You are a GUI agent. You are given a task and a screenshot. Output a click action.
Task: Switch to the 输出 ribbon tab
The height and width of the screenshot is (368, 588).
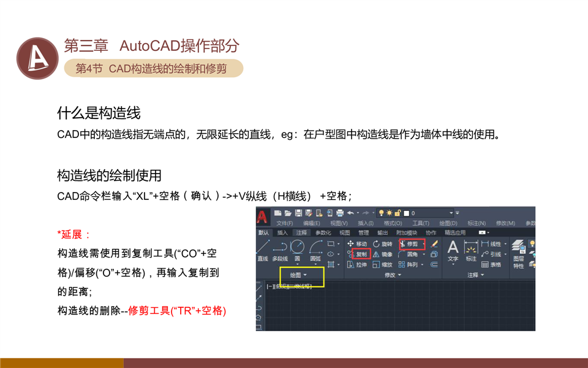point(382,233)
